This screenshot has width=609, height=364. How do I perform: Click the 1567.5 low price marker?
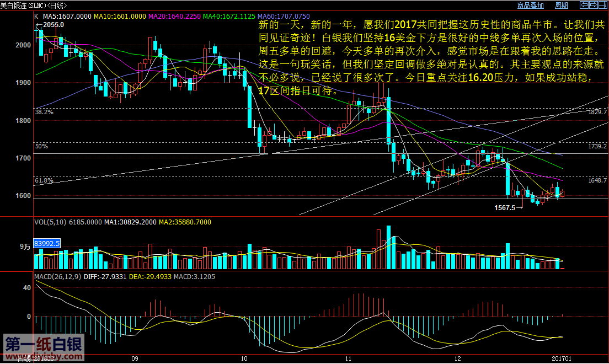pyautogui.click(x=505, y=208)
